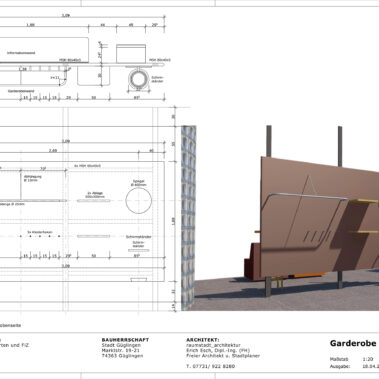Click the 'ARCHITEKT:' heading

pyautogui.click(x=203, y=340)
